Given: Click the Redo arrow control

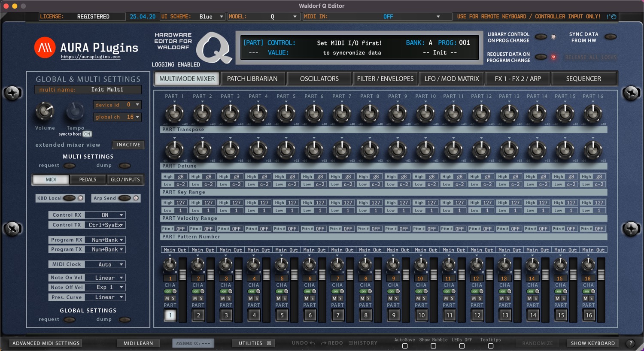Looking at the screenshot, I should [332, 343].
